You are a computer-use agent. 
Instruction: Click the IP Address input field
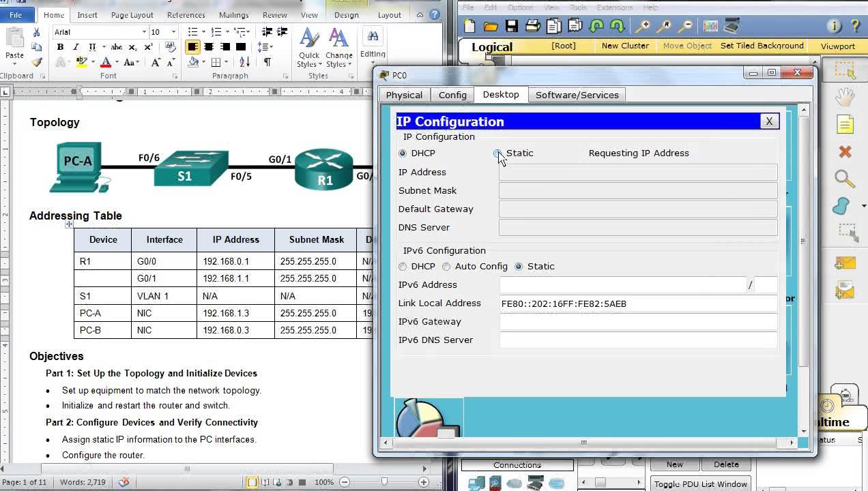(x=638, y=173)
